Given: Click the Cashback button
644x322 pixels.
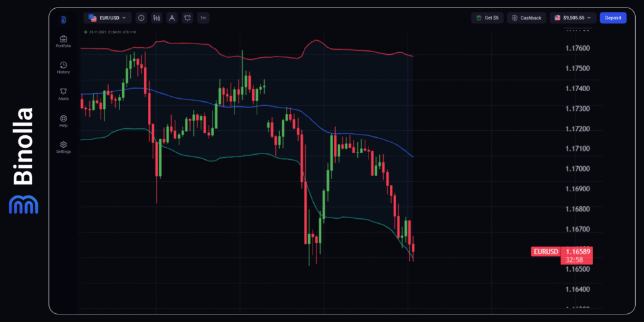Looking at the screenshot, I should click(526, 18).
